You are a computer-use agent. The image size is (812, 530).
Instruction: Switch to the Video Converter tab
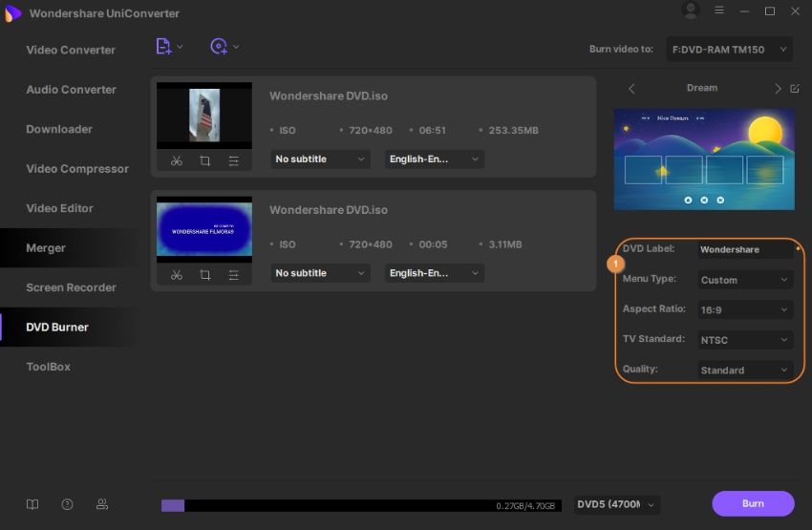(71, 50)
